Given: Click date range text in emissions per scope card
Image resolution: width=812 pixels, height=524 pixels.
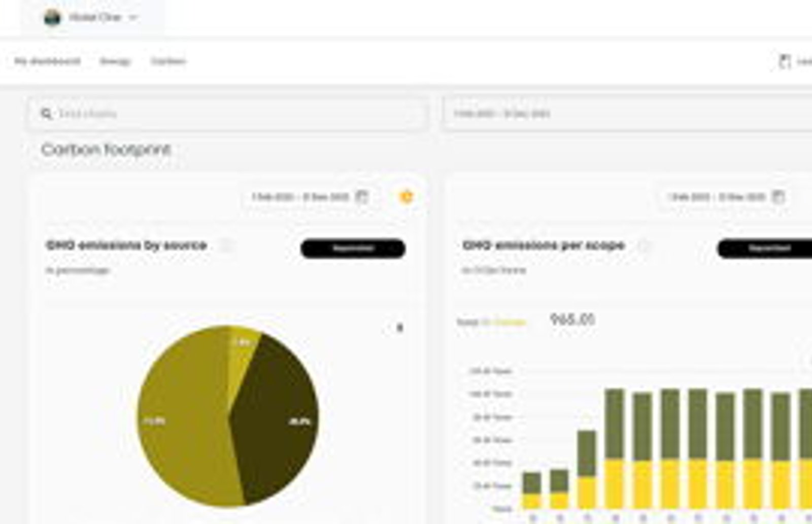Looking at the screenshot, I should tap(717, 196).
